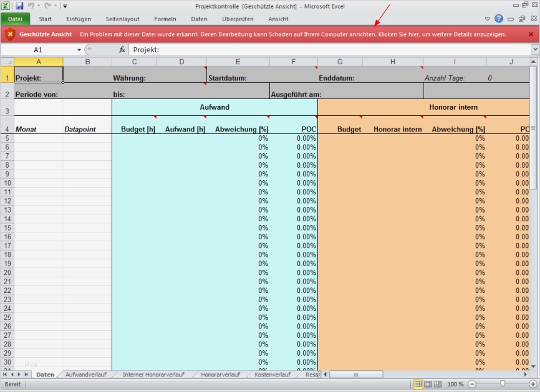Switch to the Honorarverlauf sheet tab
The height and width of the screenshot is (392, 540).
[x=220, y=375]
